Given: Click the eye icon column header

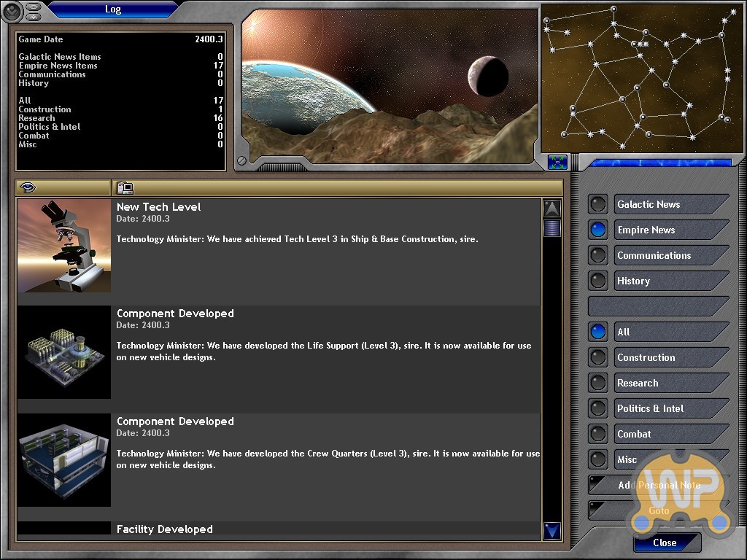Looking at the screenshot, I should (28, 188).
